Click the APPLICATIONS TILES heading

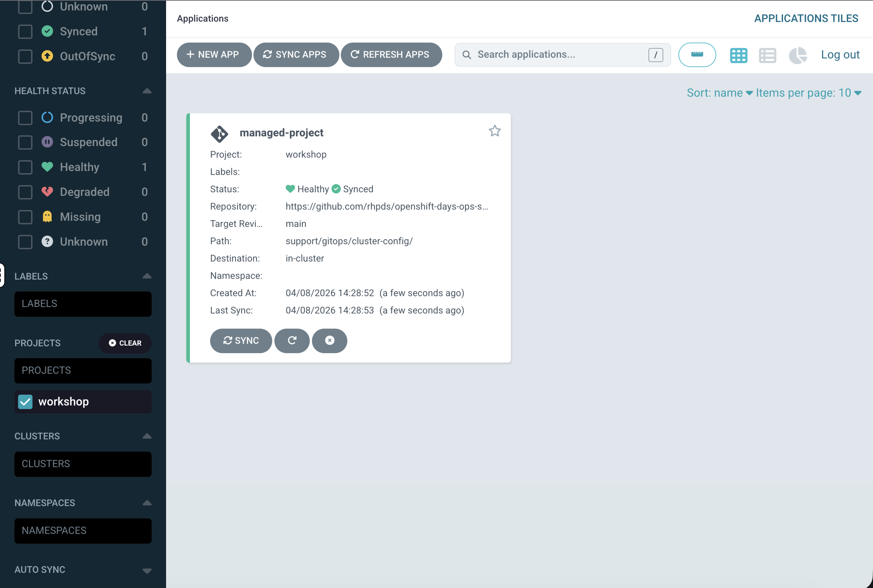coord(806,18)
